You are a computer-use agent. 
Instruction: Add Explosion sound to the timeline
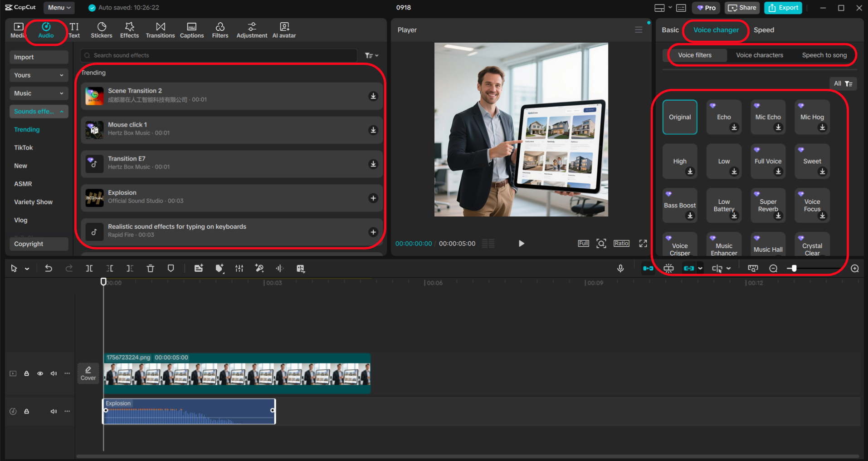click(x=373, y=198)
